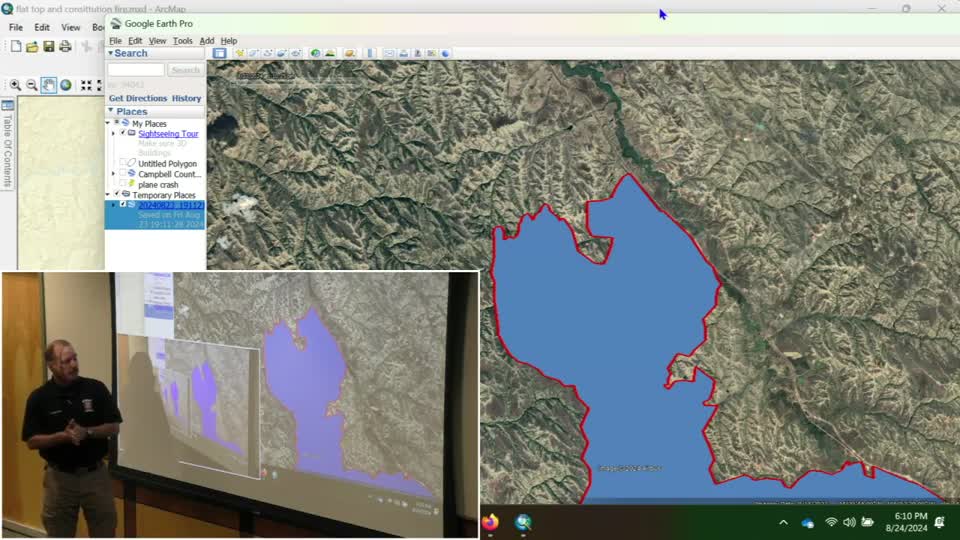Viewport: 960px width, 540px height.
Task: Click ArcMap Save floppy icon
Action: coord(48,47)
